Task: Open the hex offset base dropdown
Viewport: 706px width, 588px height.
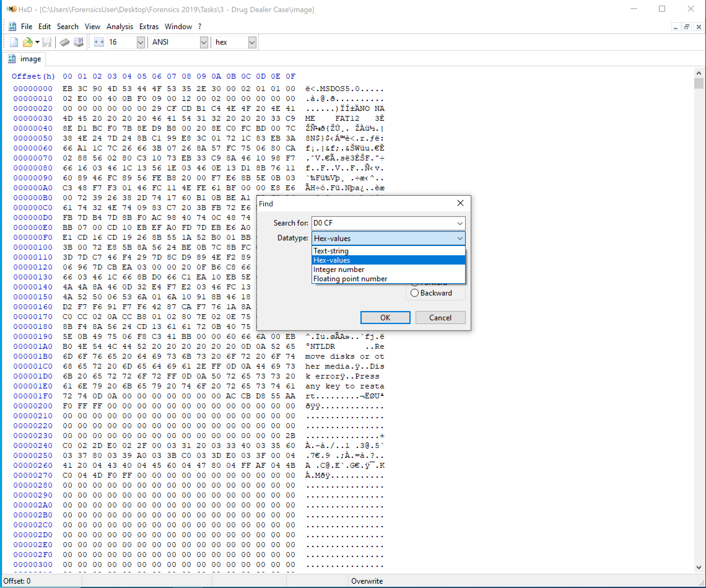Action: click(x=252, y=42)
